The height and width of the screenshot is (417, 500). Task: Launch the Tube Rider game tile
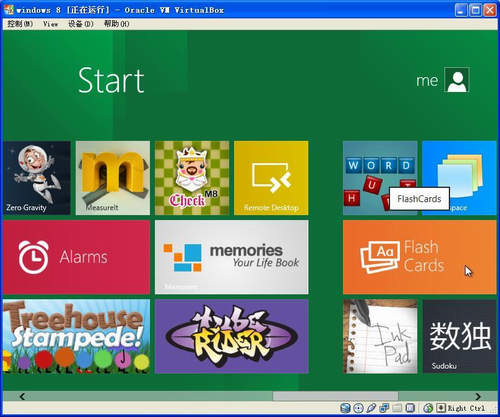(232, 336)
